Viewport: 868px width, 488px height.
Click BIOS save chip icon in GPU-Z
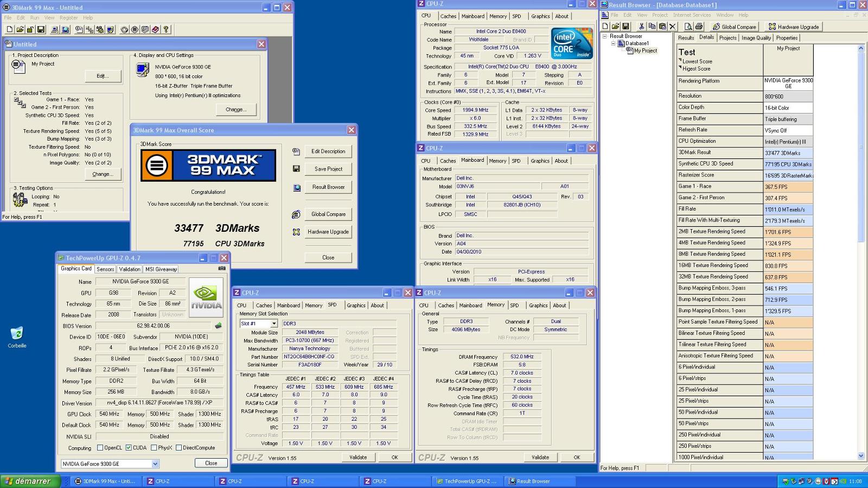[x=218, y=326]
